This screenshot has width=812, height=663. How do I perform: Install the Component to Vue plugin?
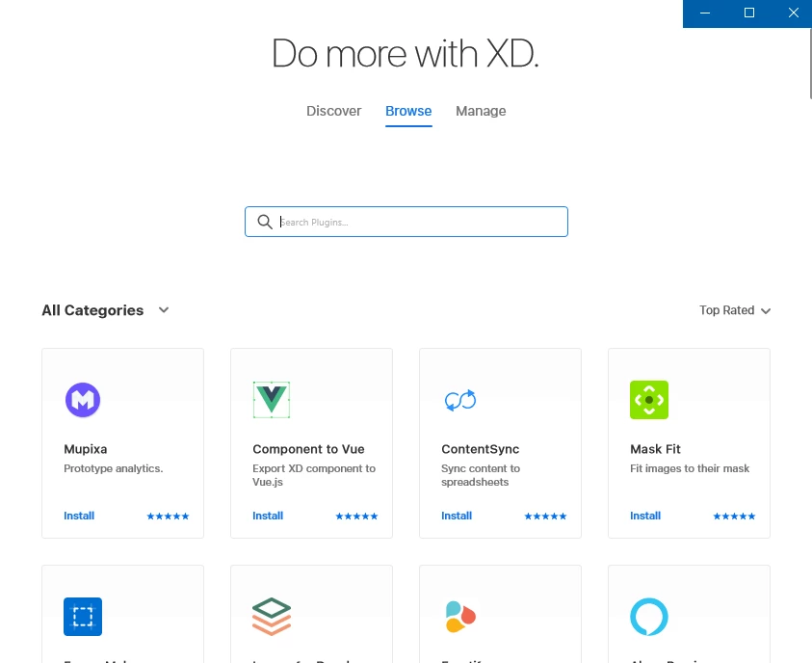[268, 516]
